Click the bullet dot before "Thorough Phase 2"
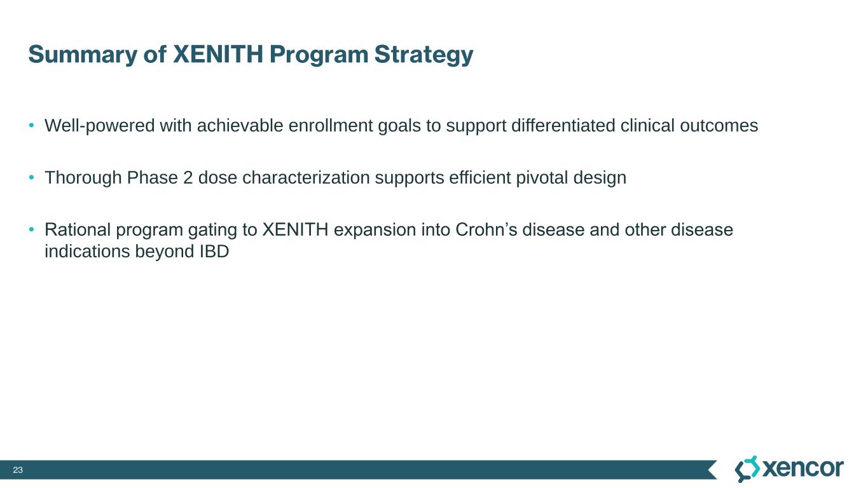The image size is (868, 488). click(x=31, y=178)
